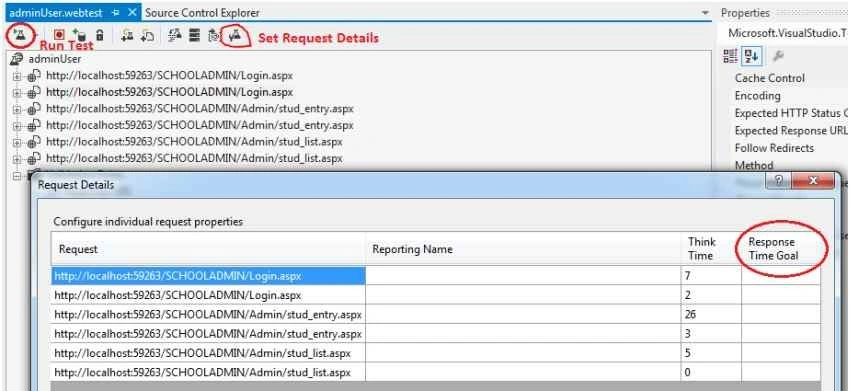Select stud_list.aspx request with think time 0

click(209, 373)
